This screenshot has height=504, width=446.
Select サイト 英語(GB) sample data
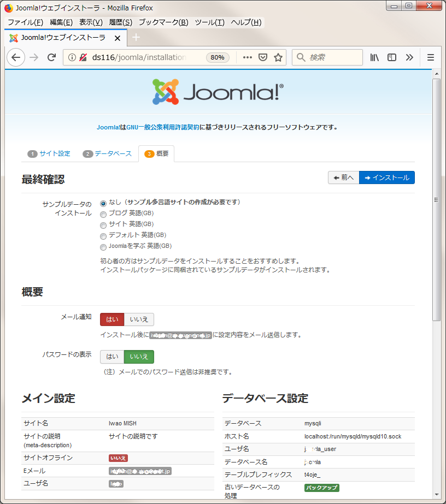click(x=103, y=226)
